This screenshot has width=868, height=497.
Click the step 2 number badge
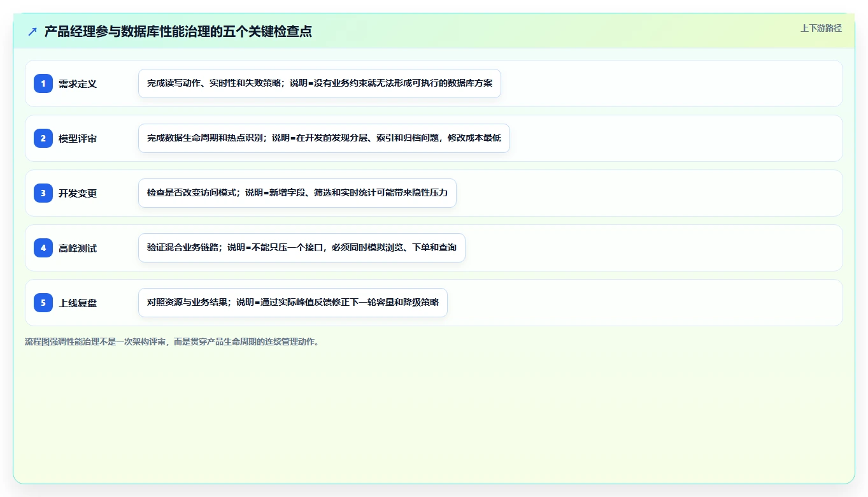pos(43,138)
